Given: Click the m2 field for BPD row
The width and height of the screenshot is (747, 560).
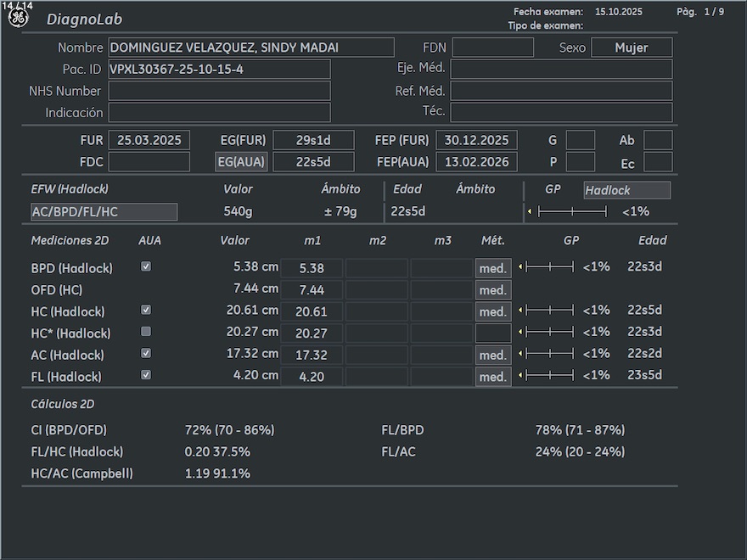Looking at the screenshot, I should click(377, 268).
